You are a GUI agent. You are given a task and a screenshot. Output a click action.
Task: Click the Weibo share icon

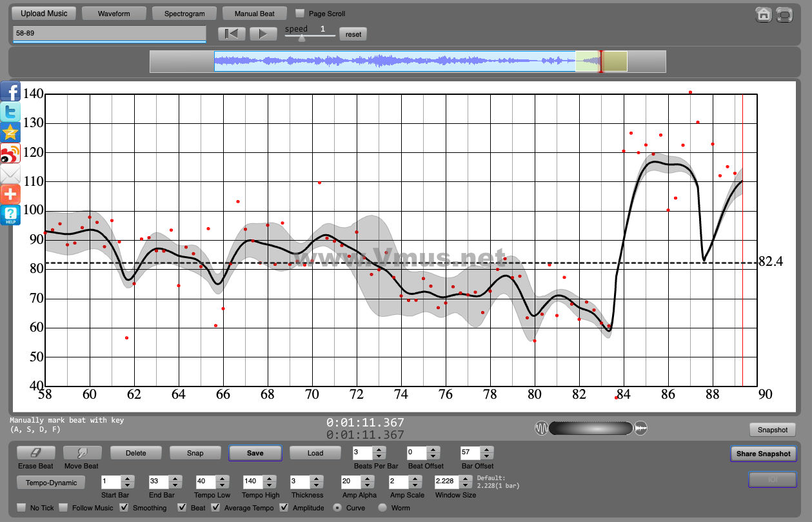tap(11, 153)
